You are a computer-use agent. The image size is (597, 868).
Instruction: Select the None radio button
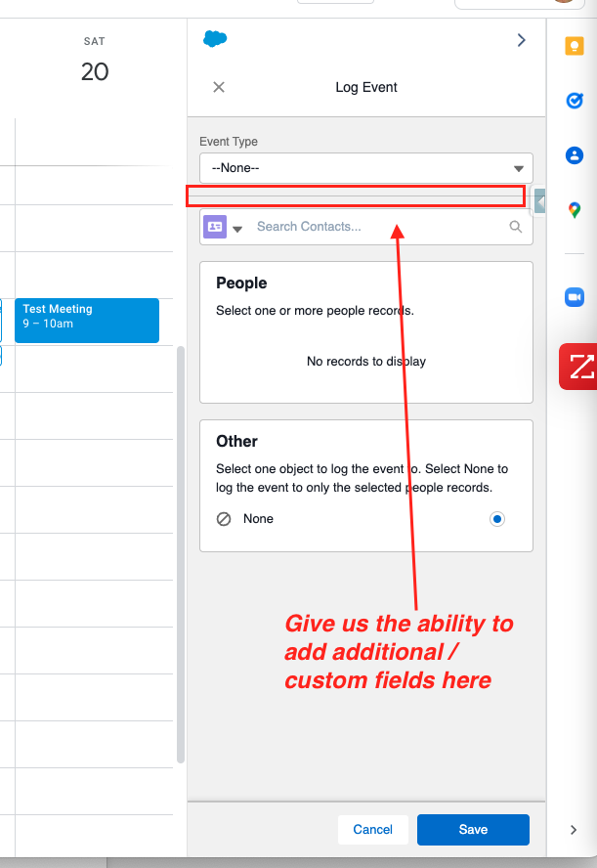point(497,519)
